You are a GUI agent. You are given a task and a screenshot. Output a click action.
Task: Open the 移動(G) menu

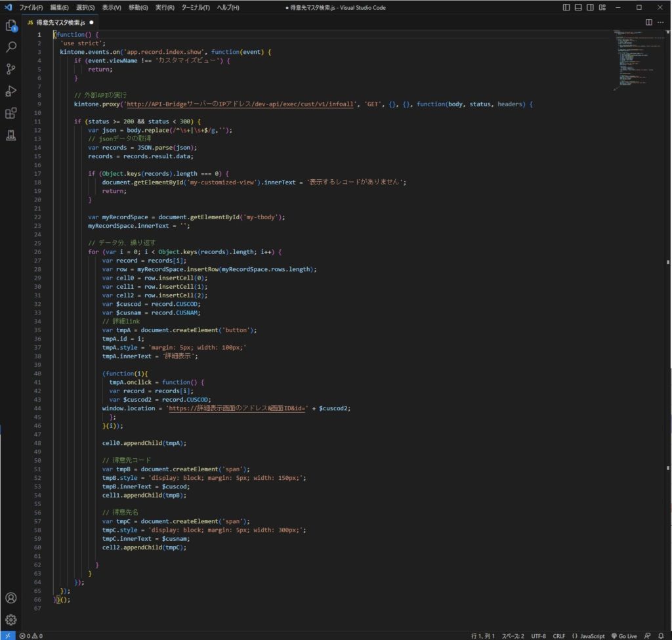[x=138, y=8]
